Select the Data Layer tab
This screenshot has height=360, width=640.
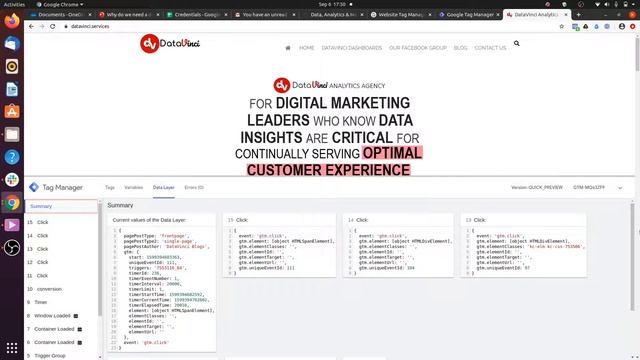[164, 187]
